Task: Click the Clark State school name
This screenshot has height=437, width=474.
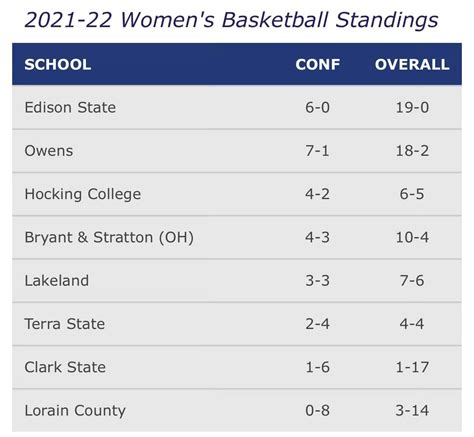Action: pos(65,367)
